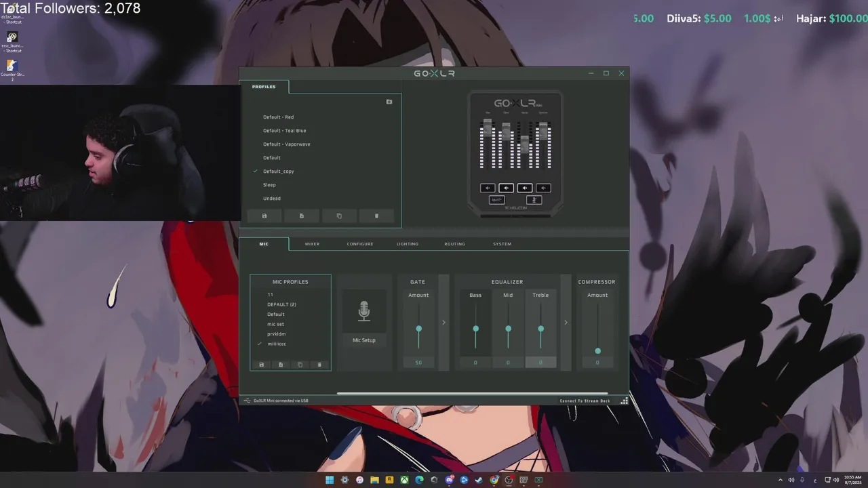The image size is (868, 488).
Task: Click the Gate Amount value field showing 50
Action: pyautogui.click(x=418, y=363)
